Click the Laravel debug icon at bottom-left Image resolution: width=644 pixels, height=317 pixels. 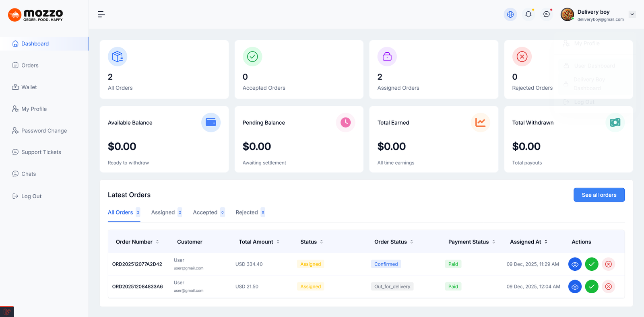[7, 312]
